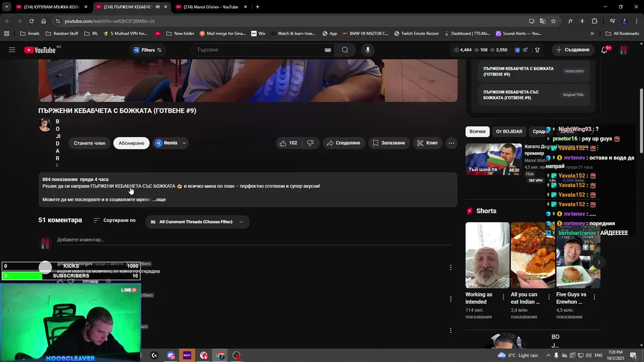
Task: Open Chrome extensions puzzle icon
Action: pyautogui.click(x=595, y=21)
